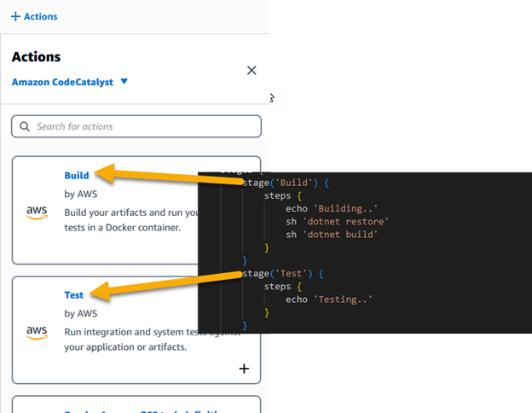The height and width of the screenshot is (413, 532).
Task: Click the stage('Test') code line
Action: tap(283, 273)
